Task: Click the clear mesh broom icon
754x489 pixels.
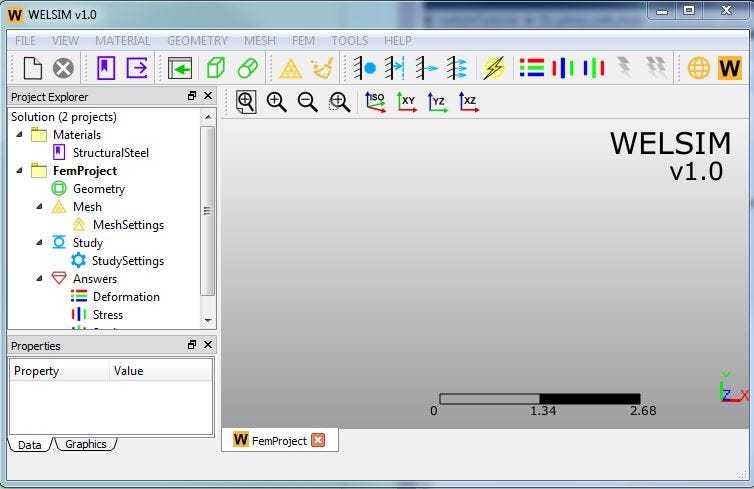Action: coord(322,68)
